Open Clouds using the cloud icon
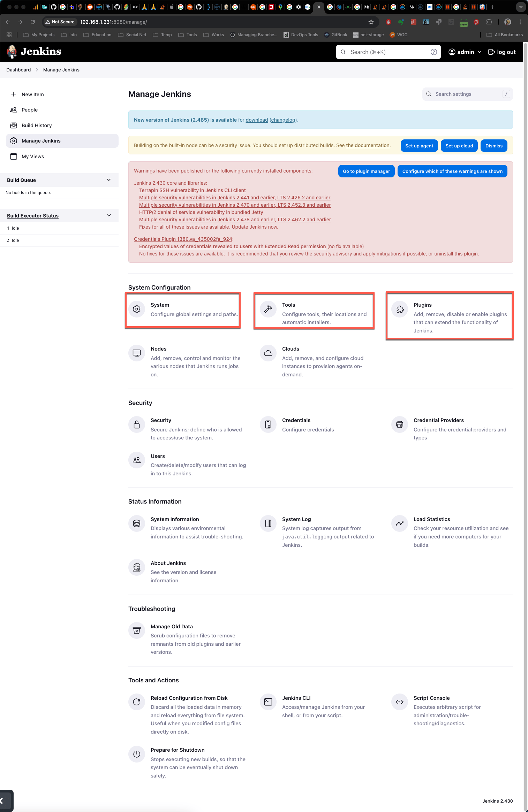Image resolution: width=528 pixels, height=812 pixels. point(268,353)
